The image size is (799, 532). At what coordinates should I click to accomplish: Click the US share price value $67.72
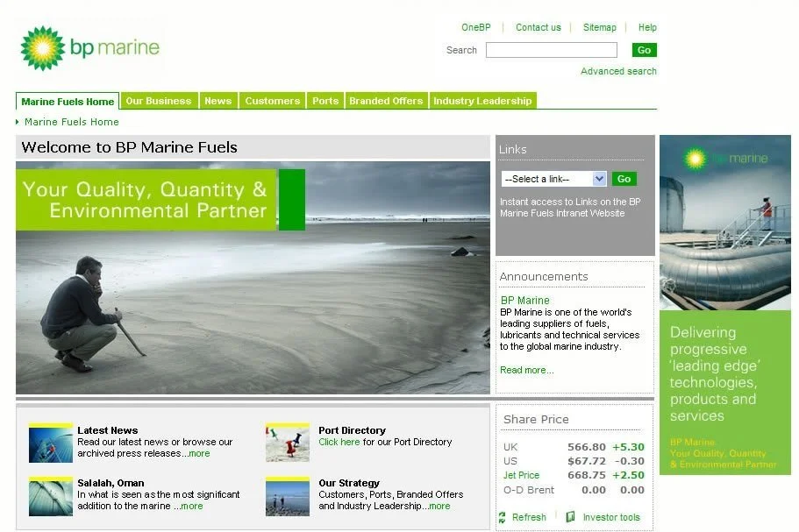click(587, 461)
